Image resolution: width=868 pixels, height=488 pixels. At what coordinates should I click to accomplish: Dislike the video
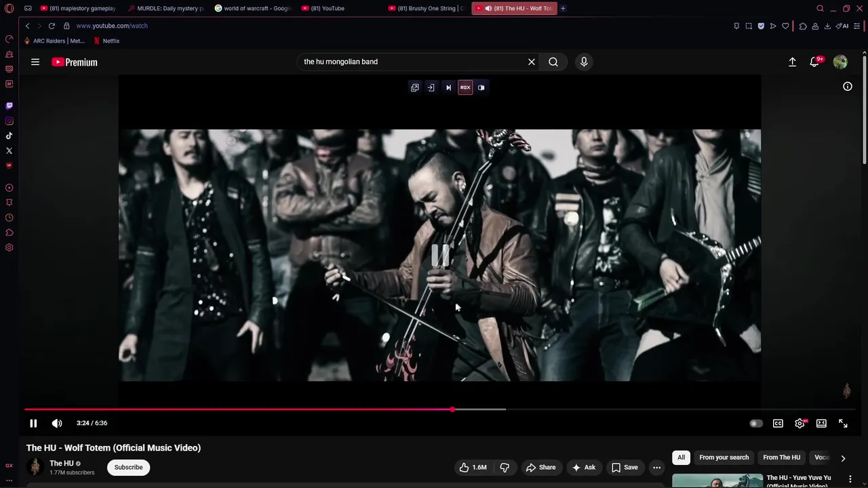505,467
